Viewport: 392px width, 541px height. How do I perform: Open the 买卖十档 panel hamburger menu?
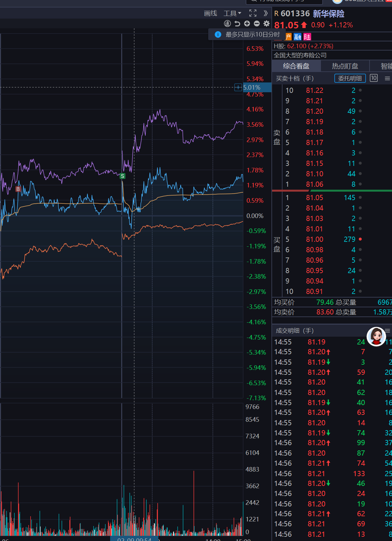click(387, 78)
